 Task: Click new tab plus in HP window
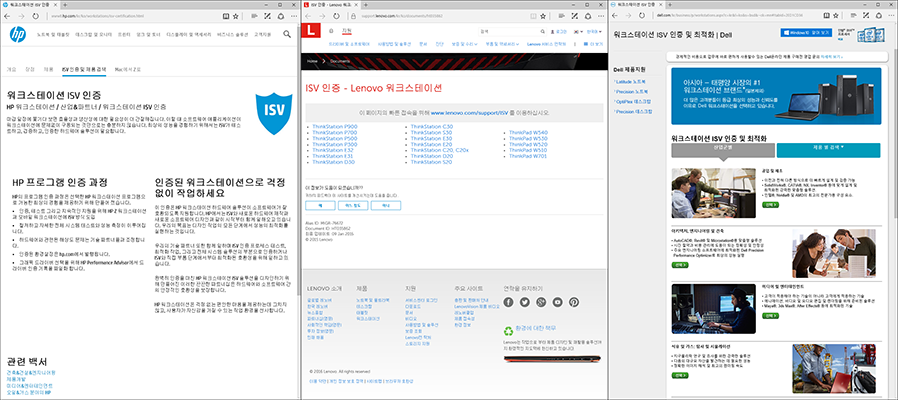pyautogui.click(x=65, y=5)
